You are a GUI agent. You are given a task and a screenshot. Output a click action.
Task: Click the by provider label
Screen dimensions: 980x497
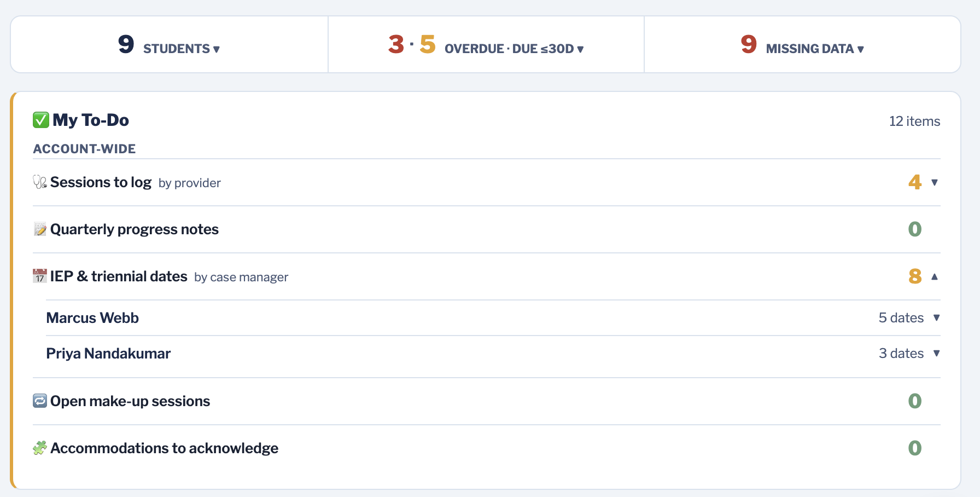click(x=190, y=183)
